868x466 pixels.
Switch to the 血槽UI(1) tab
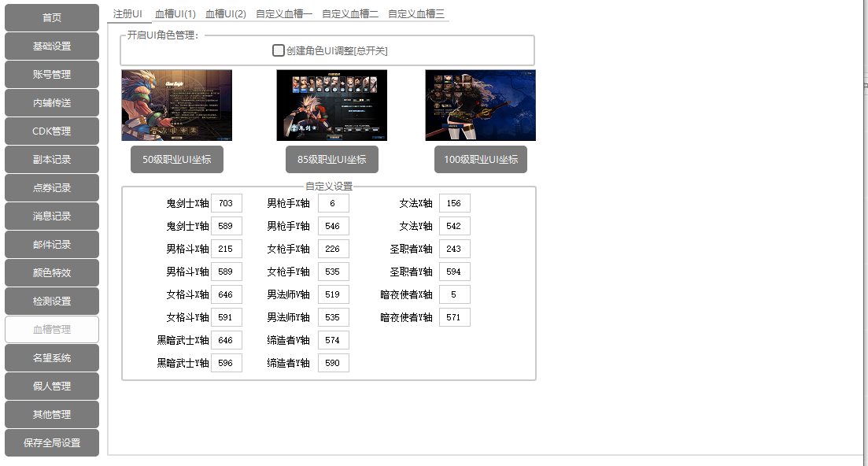point(175,13)
